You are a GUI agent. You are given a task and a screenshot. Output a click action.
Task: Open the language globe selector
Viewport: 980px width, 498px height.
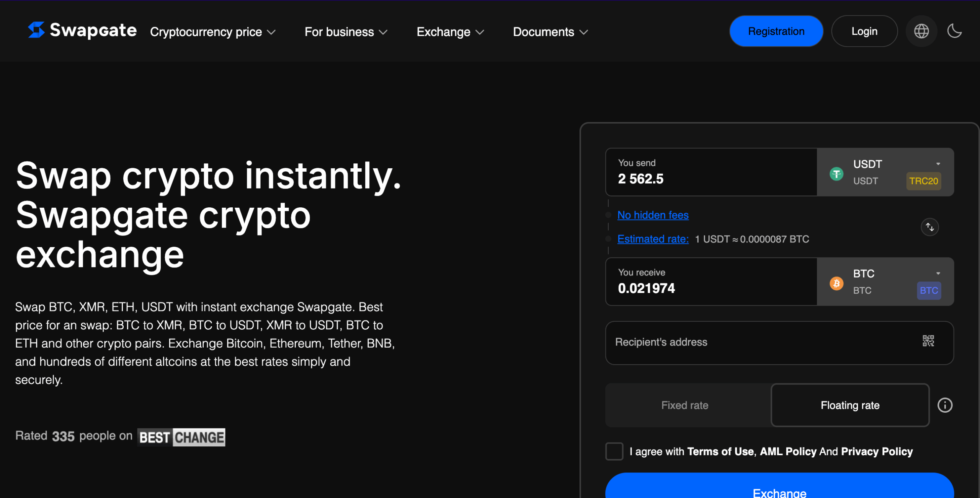coord(921,31)
